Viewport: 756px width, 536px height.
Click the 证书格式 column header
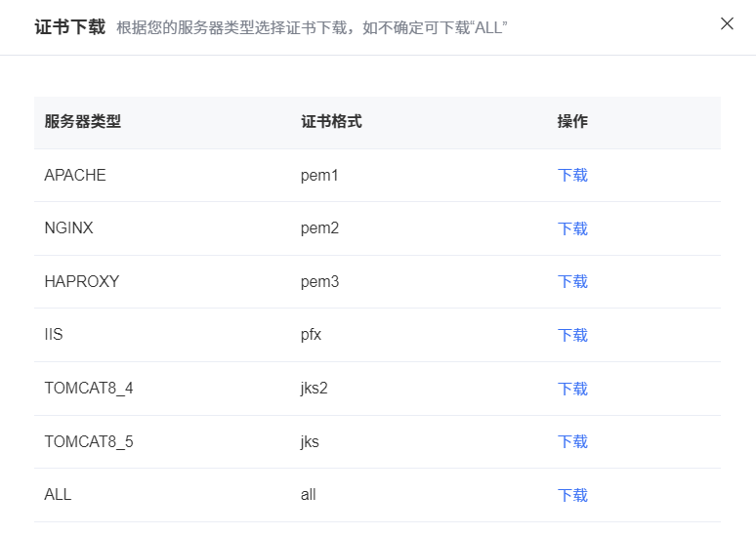(x=331, y=122)
